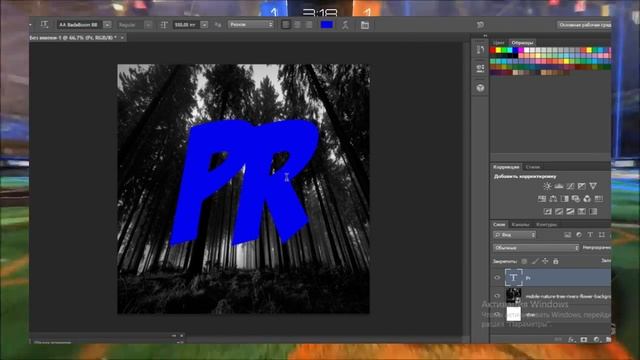Switch to the Swatches tab

pyautogui.click(x=522, y=42)
